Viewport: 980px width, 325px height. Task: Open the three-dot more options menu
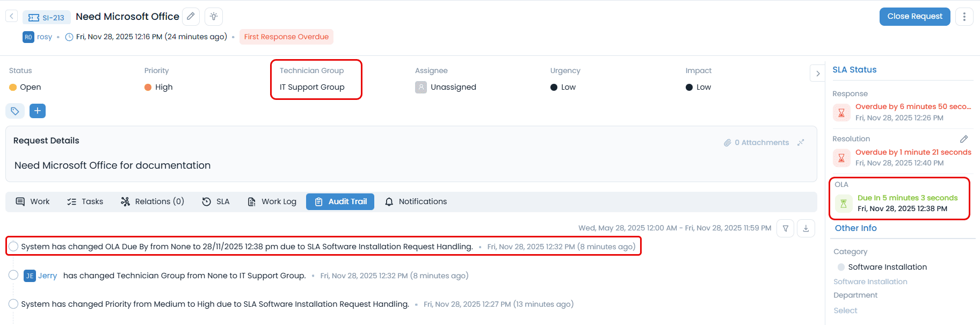point(964,17)
